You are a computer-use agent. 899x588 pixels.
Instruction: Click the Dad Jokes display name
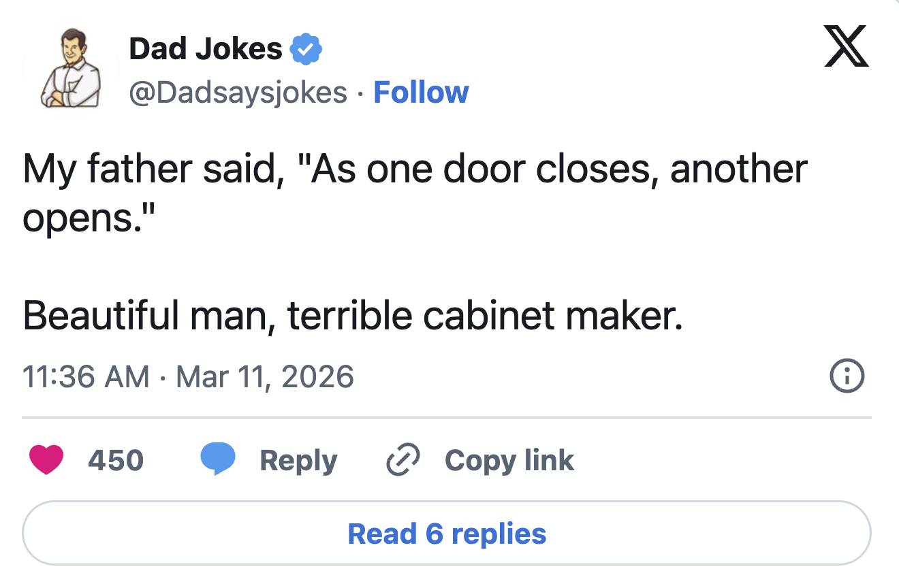(204, 48)
